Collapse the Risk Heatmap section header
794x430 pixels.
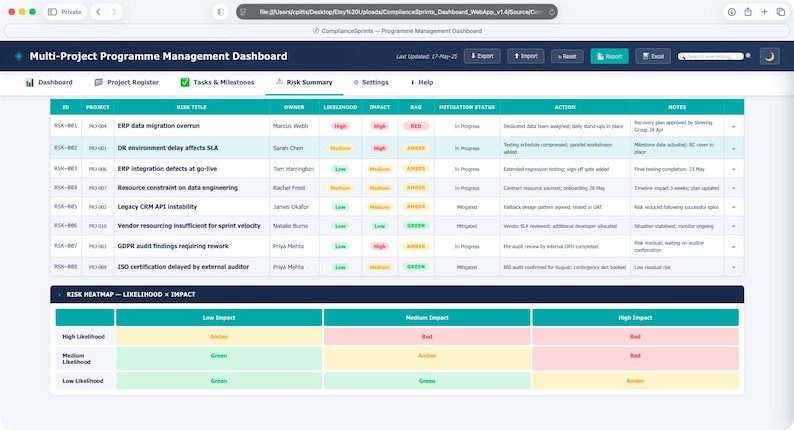tap(397, 294)
